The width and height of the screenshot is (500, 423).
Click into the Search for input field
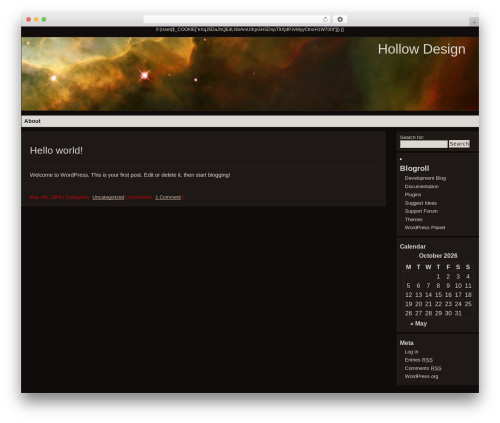tap(423, 144)
